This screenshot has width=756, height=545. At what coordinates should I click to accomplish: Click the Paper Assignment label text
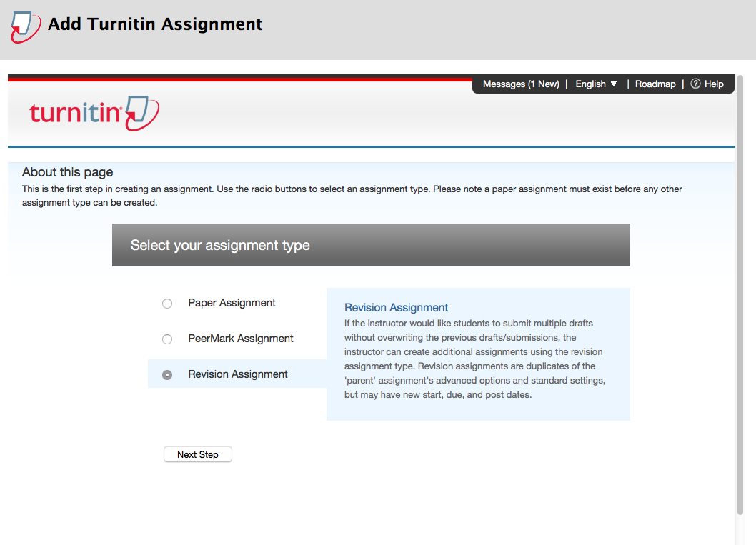click(232, 303)
